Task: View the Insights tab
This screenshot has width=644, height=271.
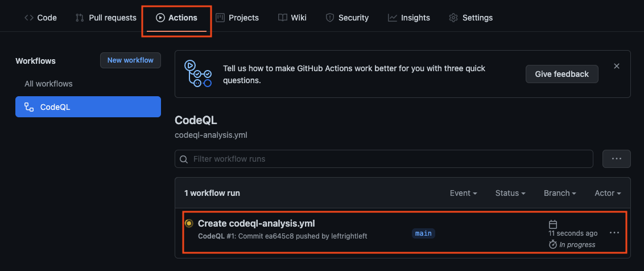Action: click(x=409, y=18)
